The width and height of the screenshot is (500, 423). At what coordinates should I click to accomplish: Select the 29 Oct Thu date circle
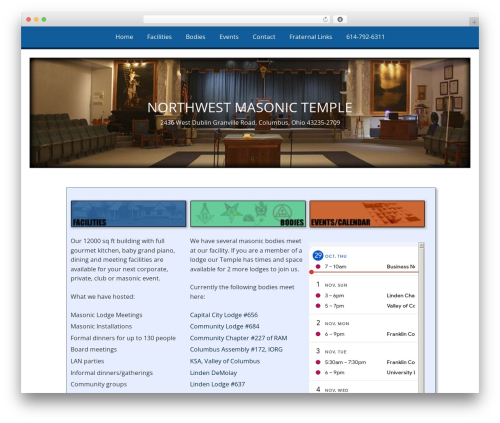click(x=318, y=256)
